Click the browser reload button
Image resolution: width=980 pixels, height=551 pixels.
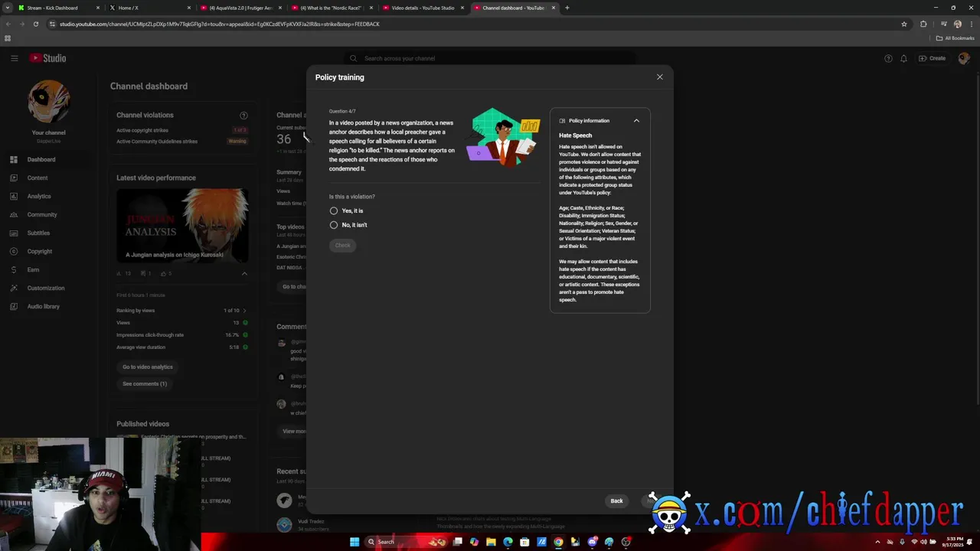pos(35,24)
